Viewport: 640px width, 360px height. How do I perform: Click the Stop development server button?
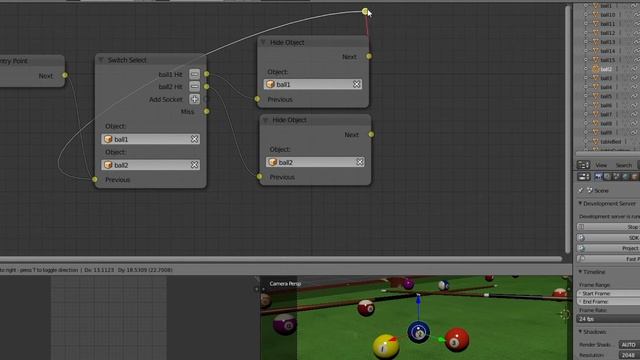(x=608, y=227)
